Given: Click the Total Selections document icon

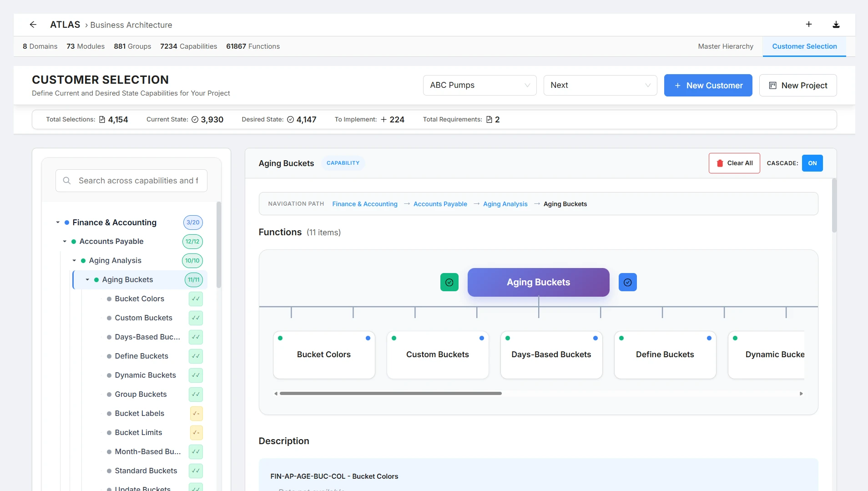Looking at the screenshot, I should 102,120.
